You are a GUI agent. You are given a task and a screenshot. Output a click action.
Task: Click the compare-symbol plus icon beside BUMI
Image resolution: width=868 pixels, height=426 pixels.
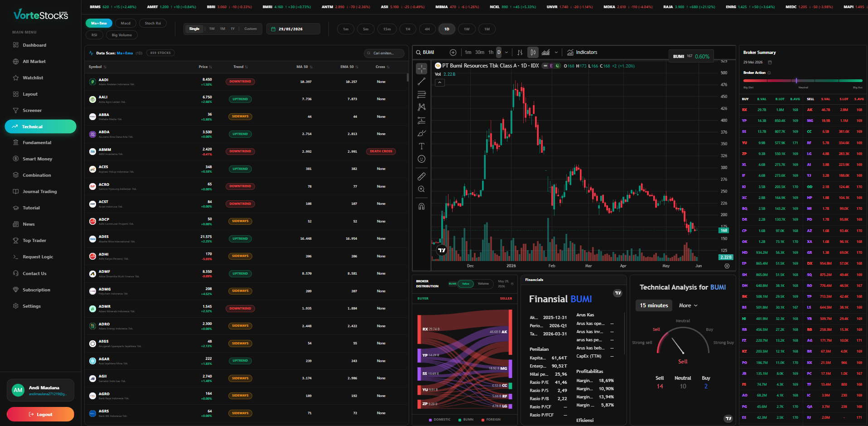453,53
